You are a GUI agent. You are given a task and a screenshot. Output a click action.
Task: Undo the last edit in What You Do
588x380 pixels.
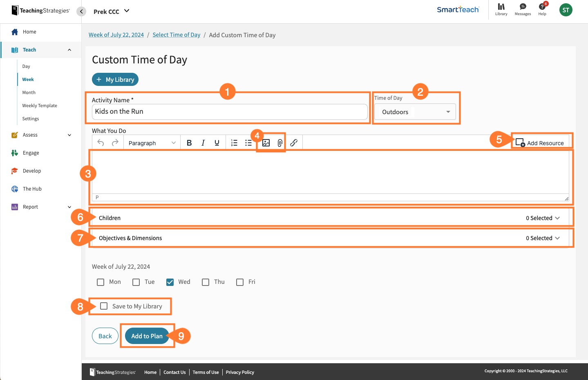pos(101,142)
